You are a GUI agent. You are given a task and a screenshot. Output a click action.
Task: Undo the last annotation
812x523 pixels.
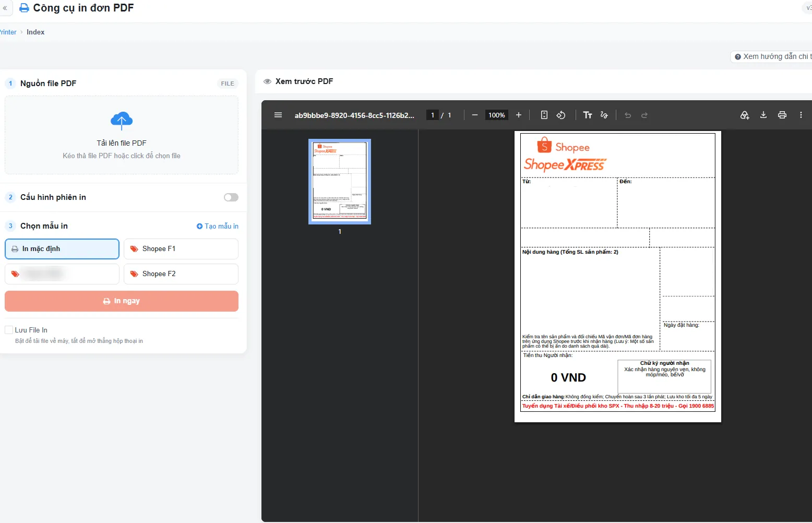click(628, 115)
